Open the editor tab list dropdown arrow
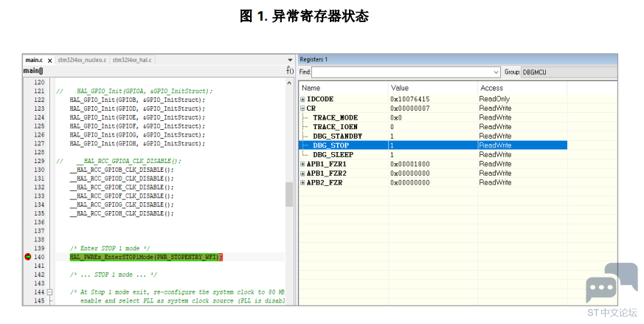Viewport: 644px width, 324px height. (x=290, y=60)
